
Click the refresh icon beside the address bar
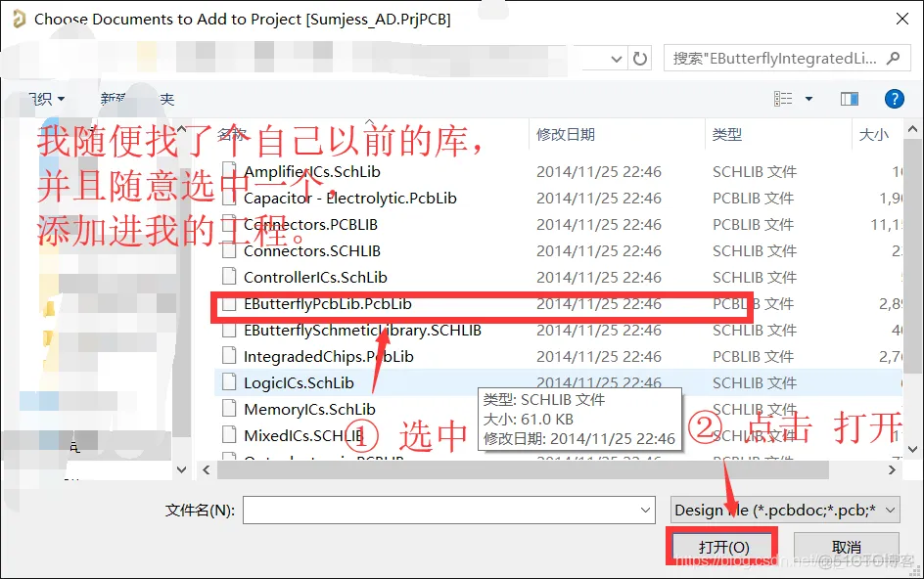pyautogui.click(x=640, y=59)
